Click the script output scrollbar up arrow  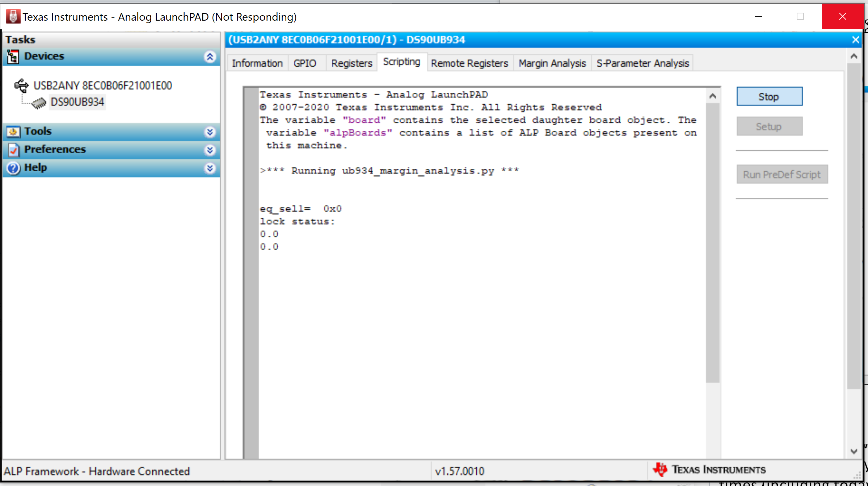coord(713,96)
